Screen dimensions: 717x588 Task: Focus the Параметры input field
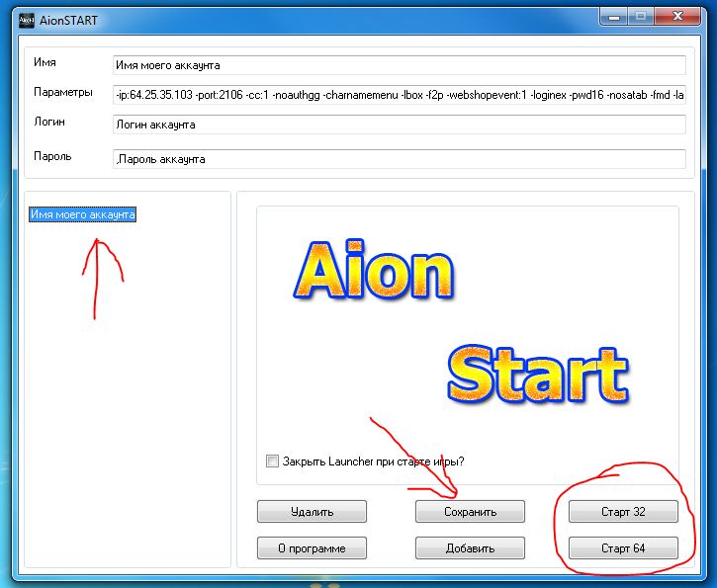(x=400, y=95)
